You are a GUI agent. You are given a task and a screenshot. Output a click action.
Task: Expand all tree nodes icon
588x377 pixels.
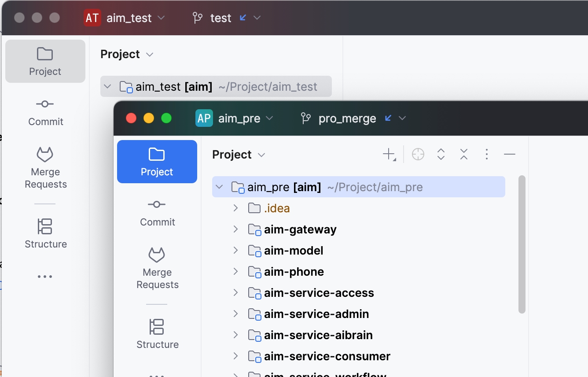point(441,154)
